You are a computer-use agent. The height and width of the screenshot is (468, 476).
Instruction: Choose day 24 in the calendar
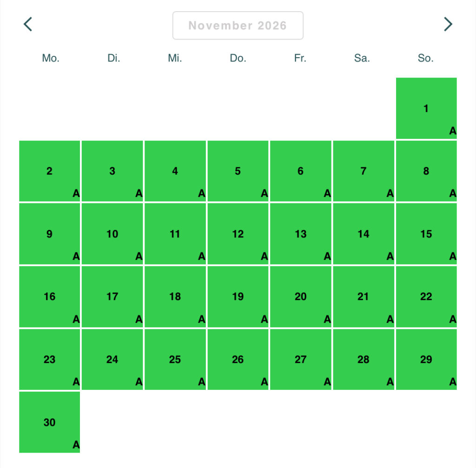coord(112,359)
